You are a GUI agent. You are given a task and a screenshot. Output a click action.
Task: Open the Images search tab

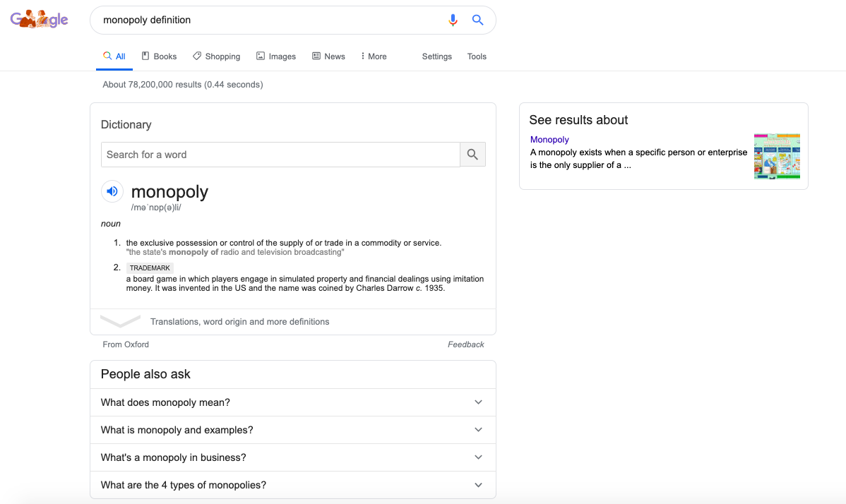coord(275,56)
